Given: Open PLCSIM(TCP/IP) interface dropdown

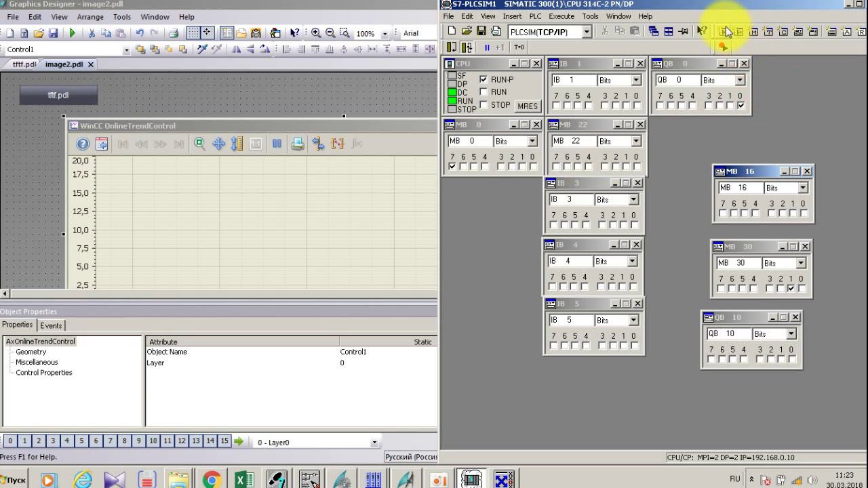Looking at the screenshot, I should (587, 32).
